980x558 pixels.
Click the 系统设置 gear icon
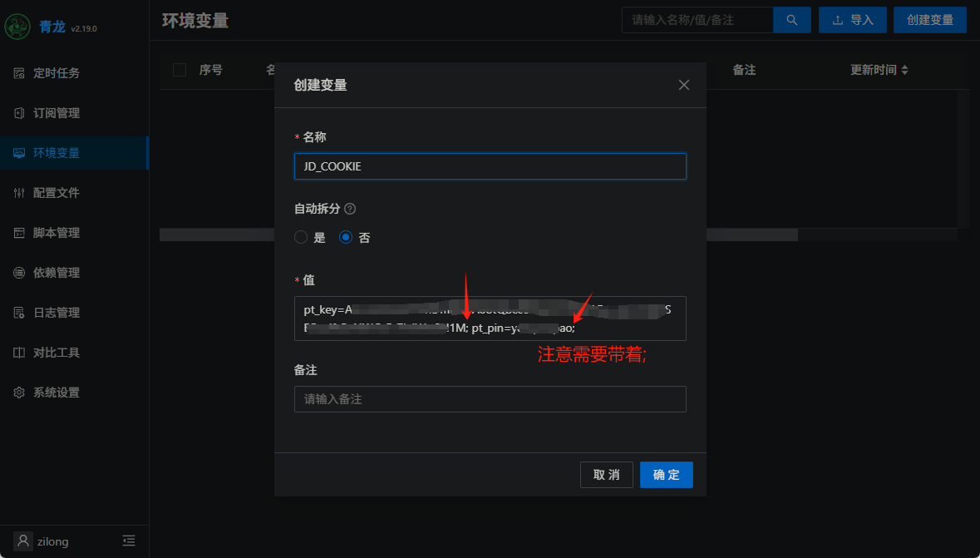coord(19,393)
